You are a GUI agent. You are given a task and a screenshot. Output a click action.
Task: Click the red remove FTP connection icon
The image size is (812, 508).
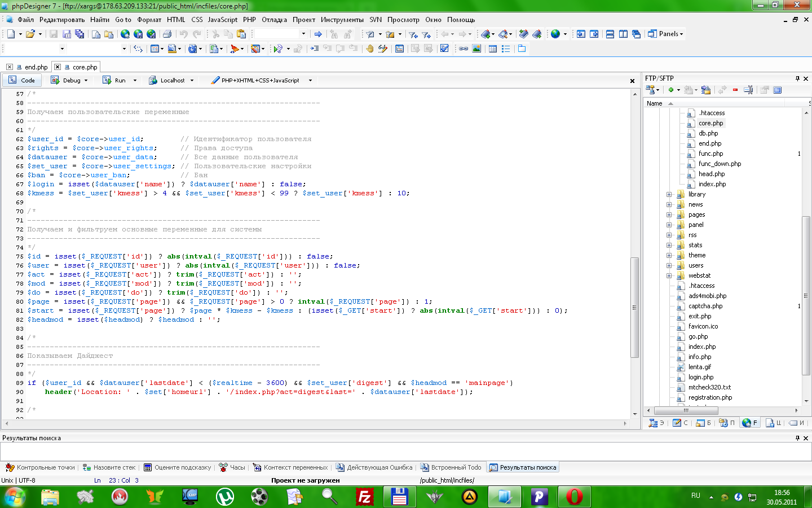[735, 90]
